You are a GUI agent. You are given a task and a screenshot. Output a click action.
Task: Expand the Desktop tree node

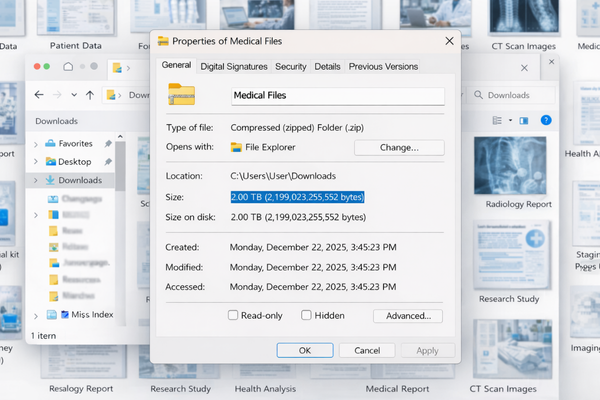pos(37,161)
